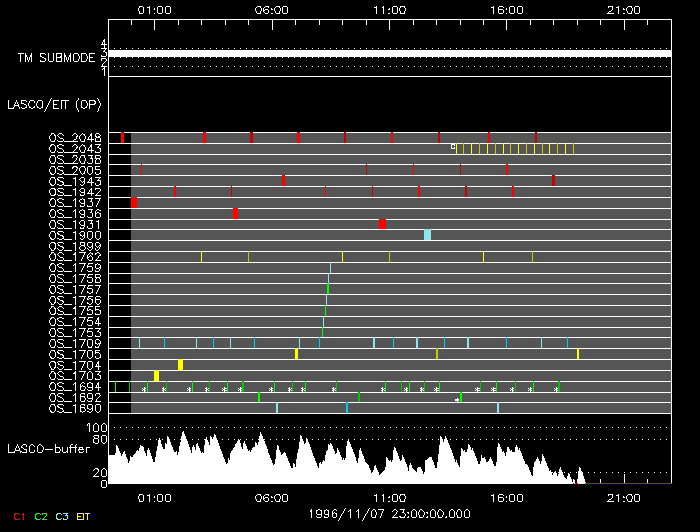Click the green marker on the OS_1757 row

[328, 289]
